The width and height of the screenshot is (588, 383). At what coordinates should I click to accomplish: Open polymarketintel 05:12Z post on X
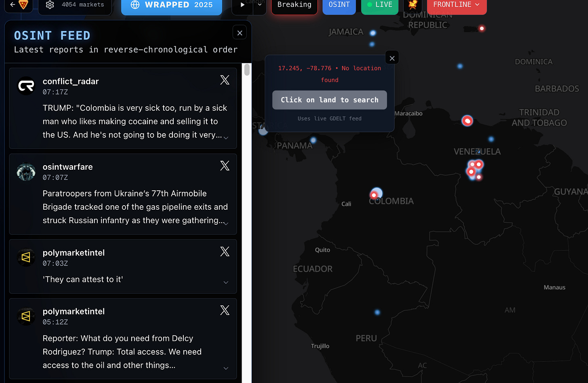pyautogui.click(x=225, y=310)
